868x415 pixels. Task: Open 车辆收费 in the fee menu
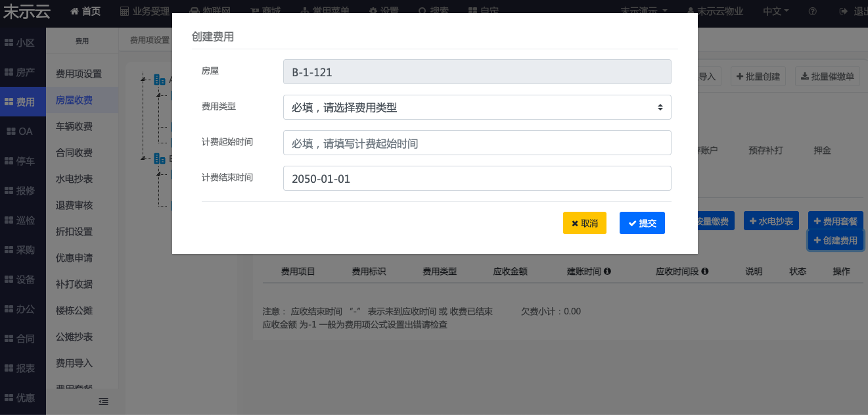coord(74,126)
